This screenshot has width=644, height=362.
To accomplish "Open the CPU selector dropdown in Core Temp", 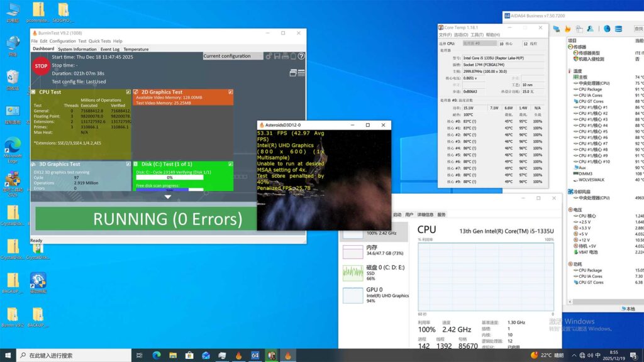I will [x=480, y=43].
